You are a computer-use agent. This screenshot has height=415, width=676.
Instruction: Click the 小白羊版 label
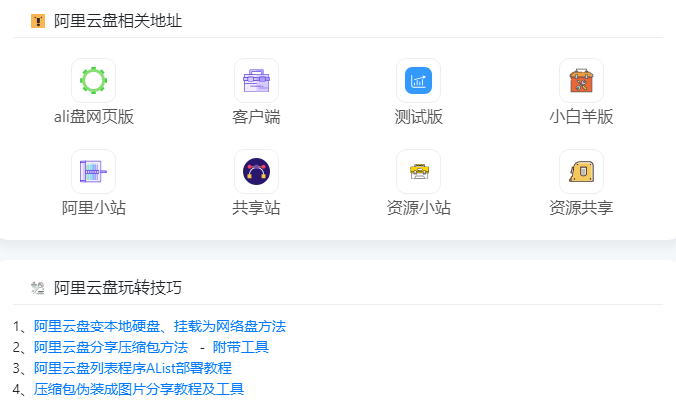[582, 117]
